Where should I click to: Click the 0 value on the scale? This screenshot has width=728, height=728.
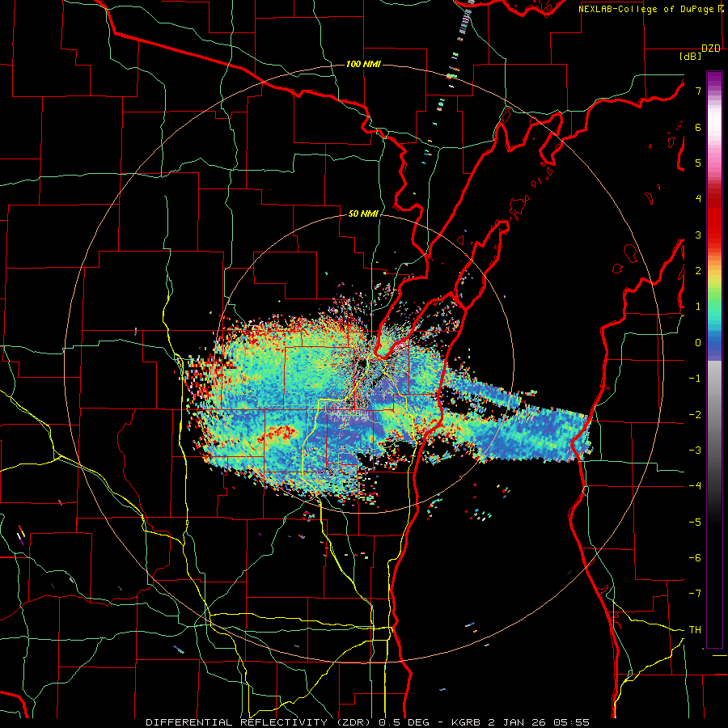[698, 343]
